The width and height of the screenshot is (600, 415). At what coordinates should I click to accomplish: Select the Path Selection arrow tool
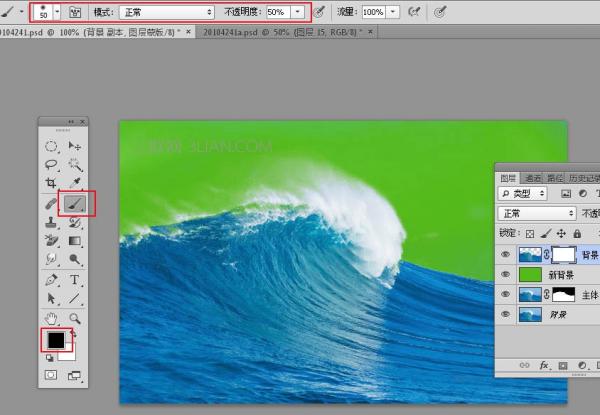[x=51, y=298]
